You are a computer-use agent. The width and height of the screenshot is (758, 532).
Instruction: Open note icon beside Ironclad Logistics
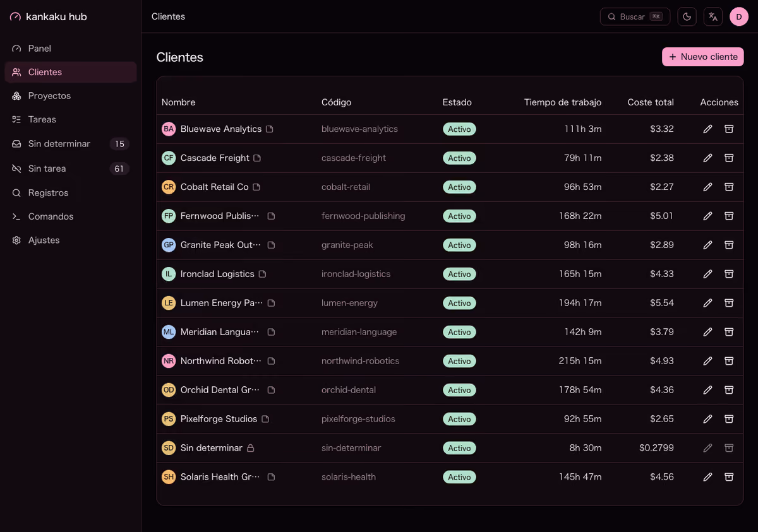click(263, 274)
